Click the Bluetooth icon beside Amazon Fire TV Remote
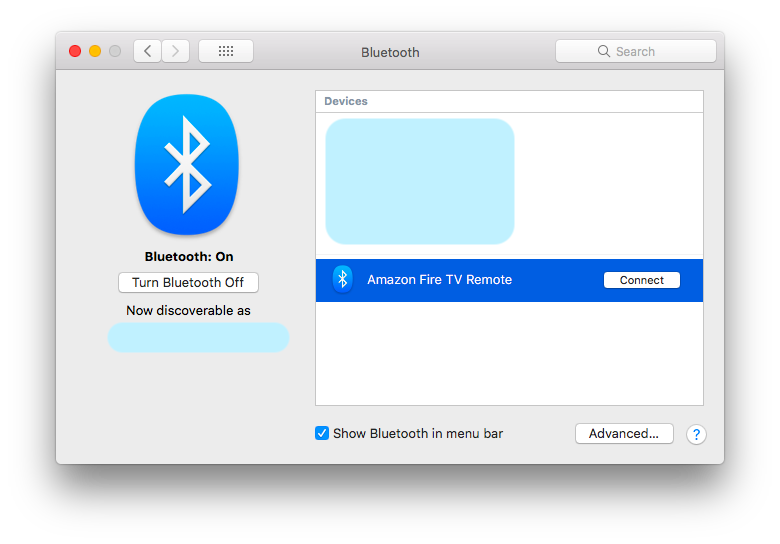This screenshot has width=780, height=544. [343, 279]
